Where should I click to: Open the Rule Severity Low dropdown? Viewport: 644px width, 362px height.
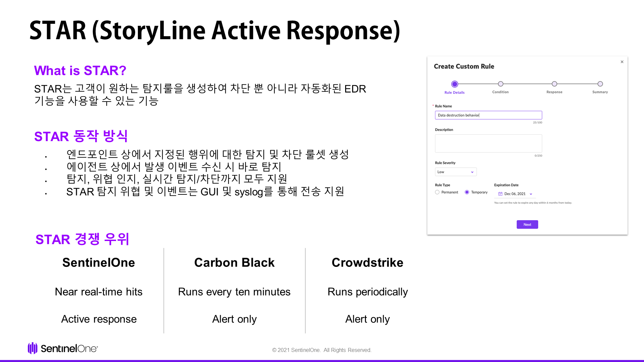pos(455,172)
